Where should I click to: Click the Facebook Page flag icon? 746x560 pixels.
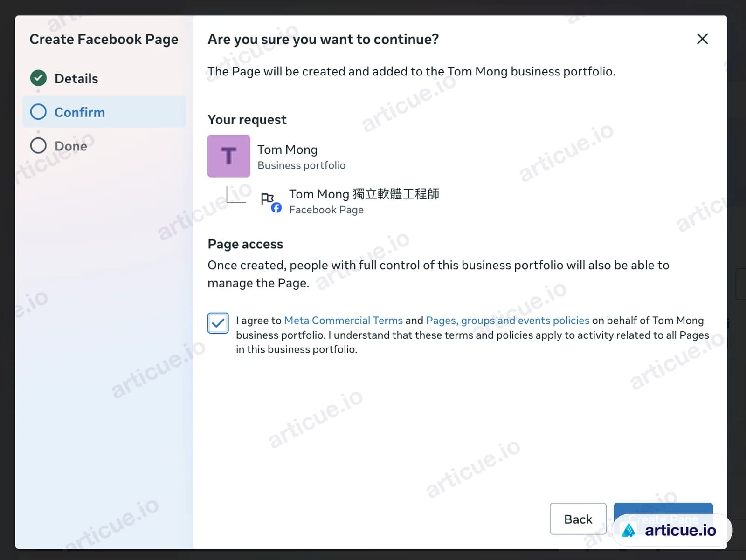point(270,202)
